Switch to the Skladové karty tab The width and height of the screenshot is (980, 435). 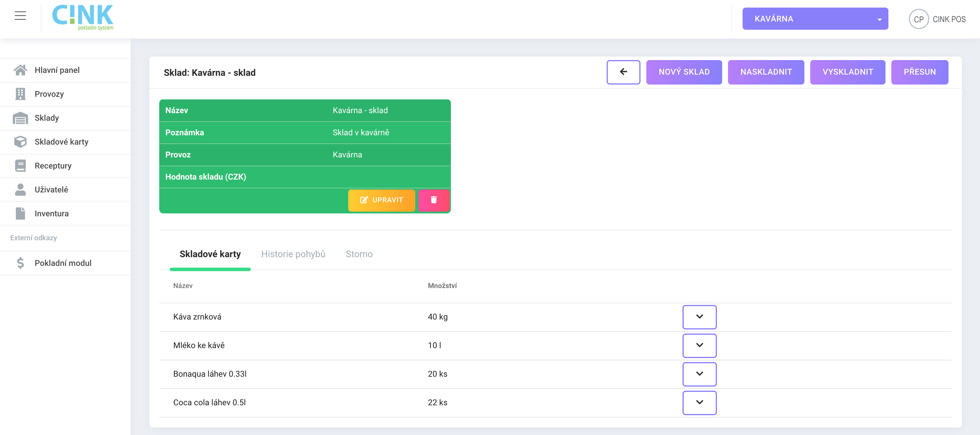coord(210,254)
